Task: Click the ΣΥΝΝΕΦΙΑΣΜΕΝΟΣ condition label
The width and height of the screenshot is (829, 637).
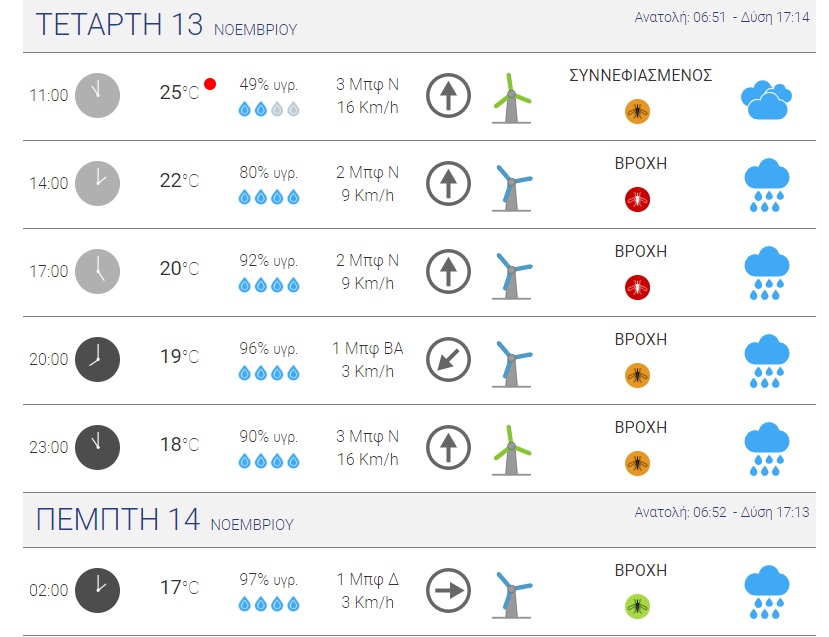Action: coord(640,76)
